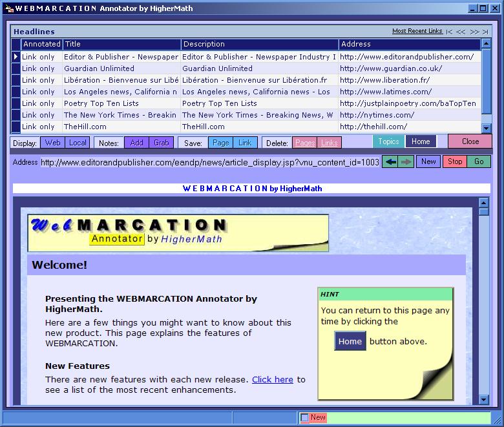The image size is (504, 427).
Task: Click the green back arrow button
Action: click(x=390, y=162)
